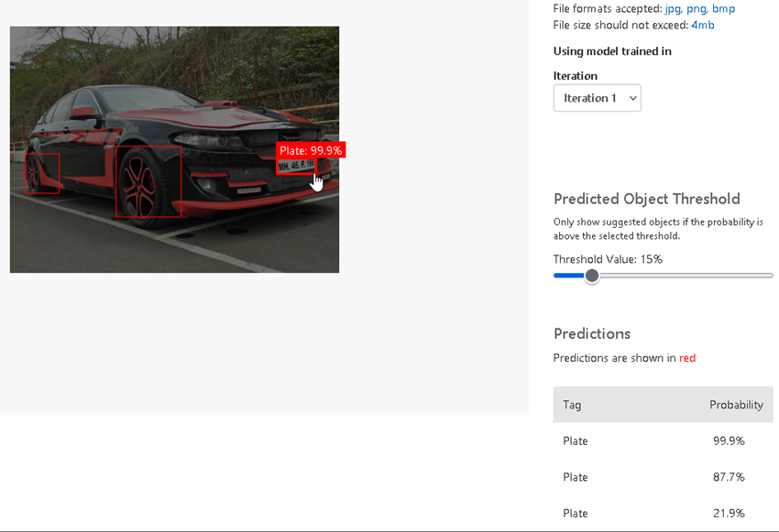Image resolution: width=779 pixels, height=532 pixels.
Task: Click the 'Predictions' heading
Action: tap(592, 333)
